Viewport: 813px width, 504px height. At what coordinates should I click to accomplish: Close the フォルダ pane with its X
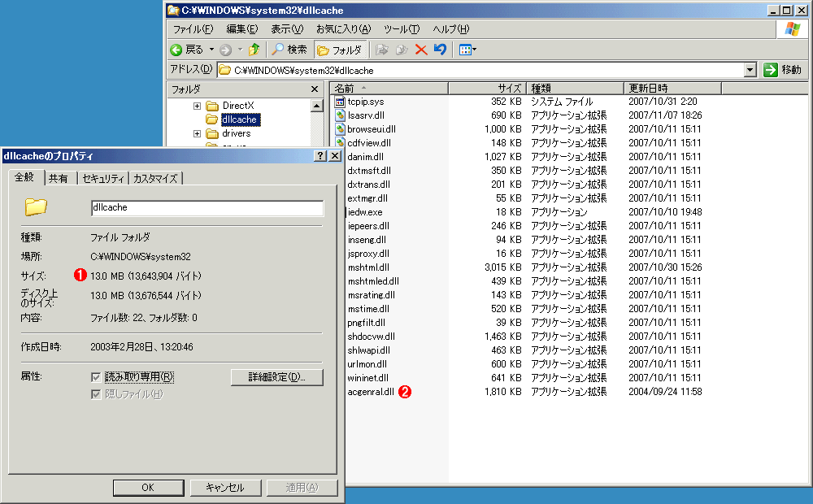pyautogui.click(x=314, y=89)
